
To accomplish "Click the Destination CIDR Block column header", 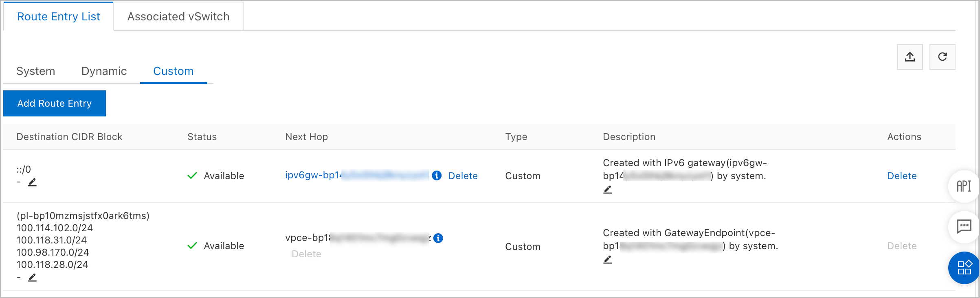I will (x=69, y=137).
